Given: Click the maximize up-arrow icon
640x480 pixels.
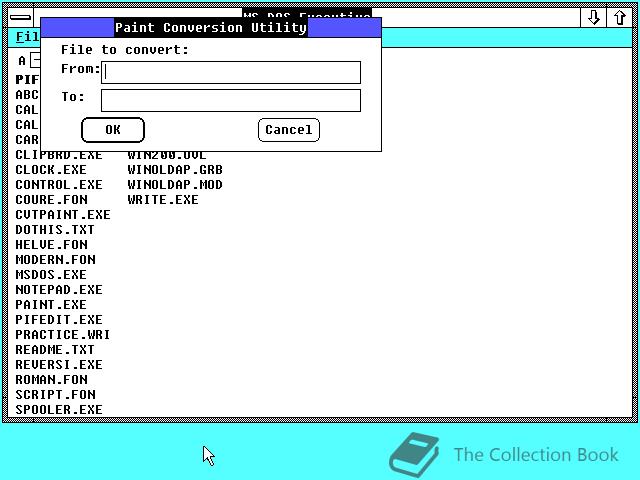Looking at the screenshot, I should tap(620, 18).
